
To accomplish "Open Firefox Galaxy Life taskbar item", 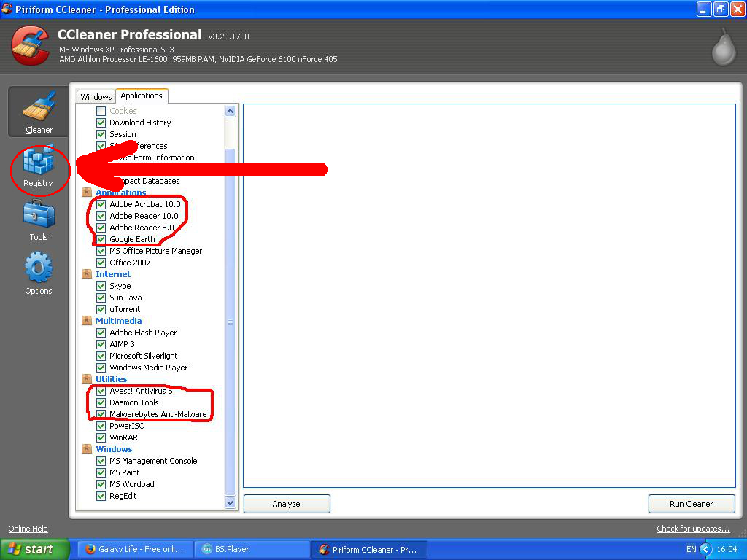I will [x=135, y=549].
